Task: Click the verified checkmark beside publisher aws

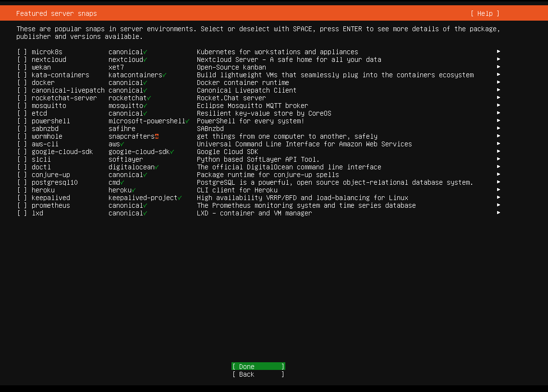Action: pos(122,144)
